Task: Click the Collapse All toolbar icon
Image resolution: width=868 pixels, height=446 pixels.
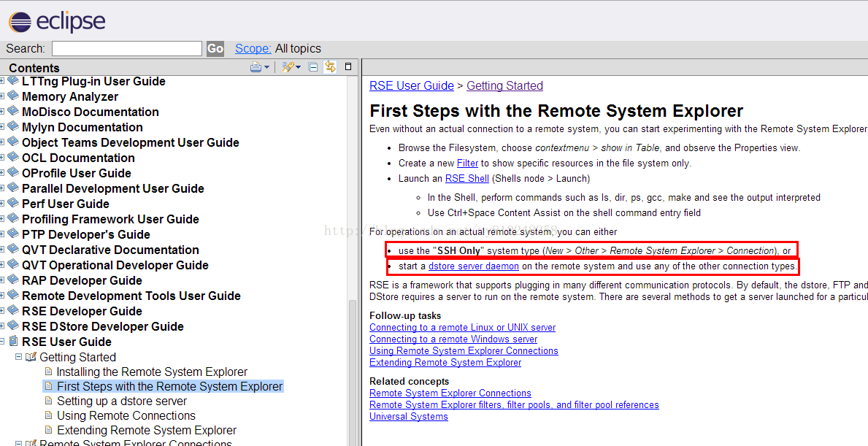Action: click(x=312, y=67)
